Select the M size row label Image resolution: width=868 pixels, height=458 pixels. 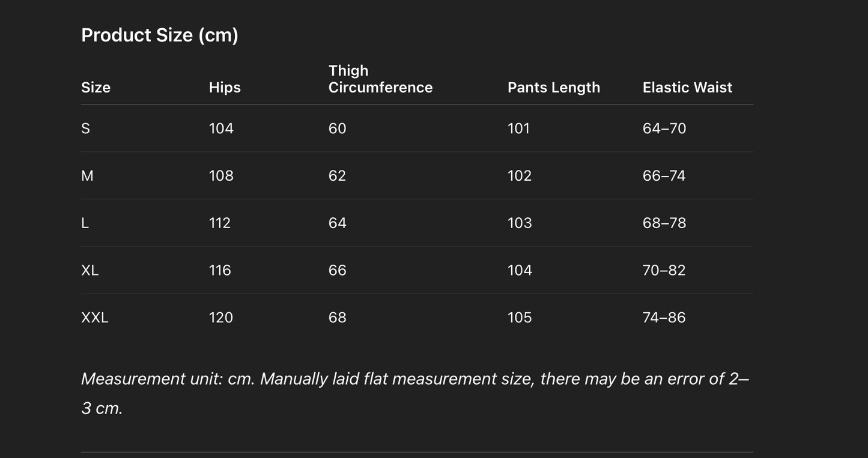click(x=87, y=176)
